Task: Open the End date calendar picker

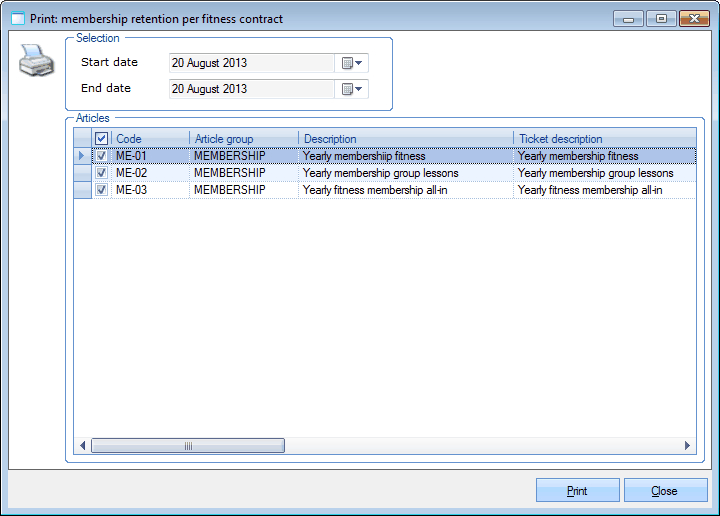Action: coord(352,89)
